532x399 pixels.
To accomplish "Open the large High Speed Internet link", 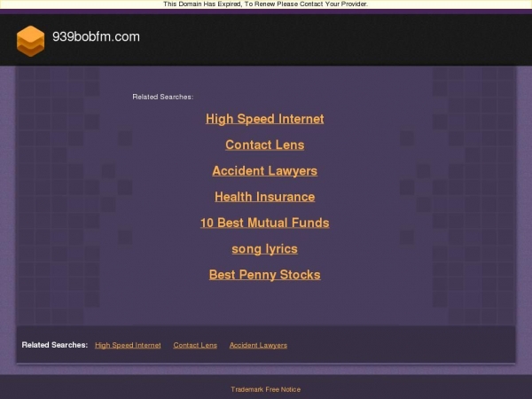I will tap(264, 119).
